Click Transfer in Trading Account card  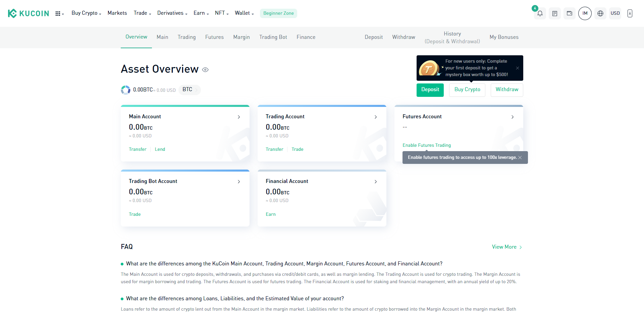(274, 149)
